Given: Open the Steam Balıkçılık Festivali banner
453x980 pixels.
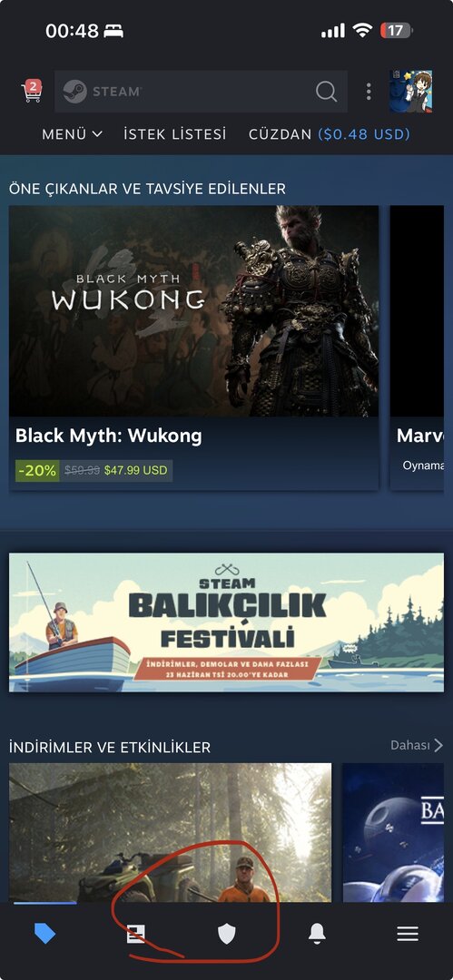Looking at the screenshot, I should pos(227,622).
